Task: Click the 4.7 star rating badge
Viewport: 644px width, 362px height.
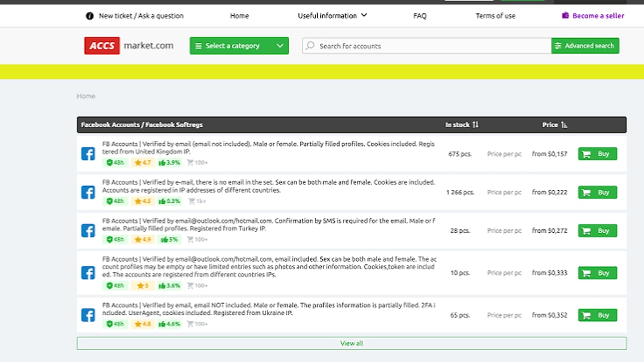Action: (x=143, y=162)
